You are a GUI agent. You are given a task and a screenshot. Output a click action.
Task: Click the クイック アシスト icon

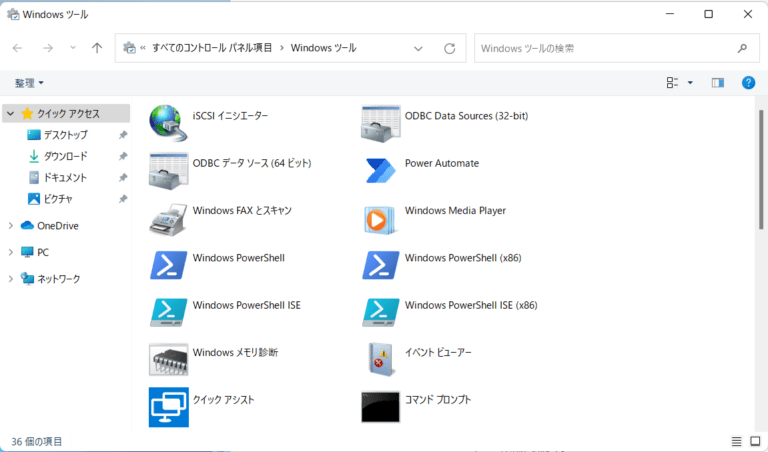coord(168,407)
